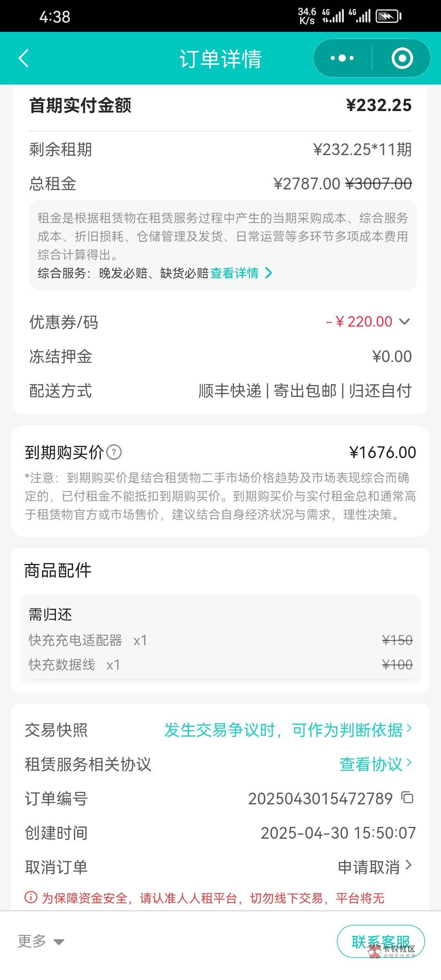Expand the 优惠券/码 discount dropdown
441x980 pixels.
click(x=404, y=322)
